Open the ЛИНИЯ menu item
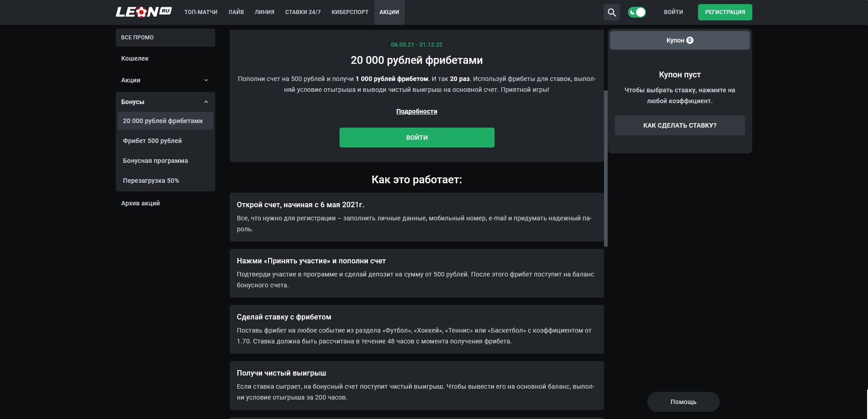Image resolution: width=868 pixels, height=419 pixels. click(264, 12)
